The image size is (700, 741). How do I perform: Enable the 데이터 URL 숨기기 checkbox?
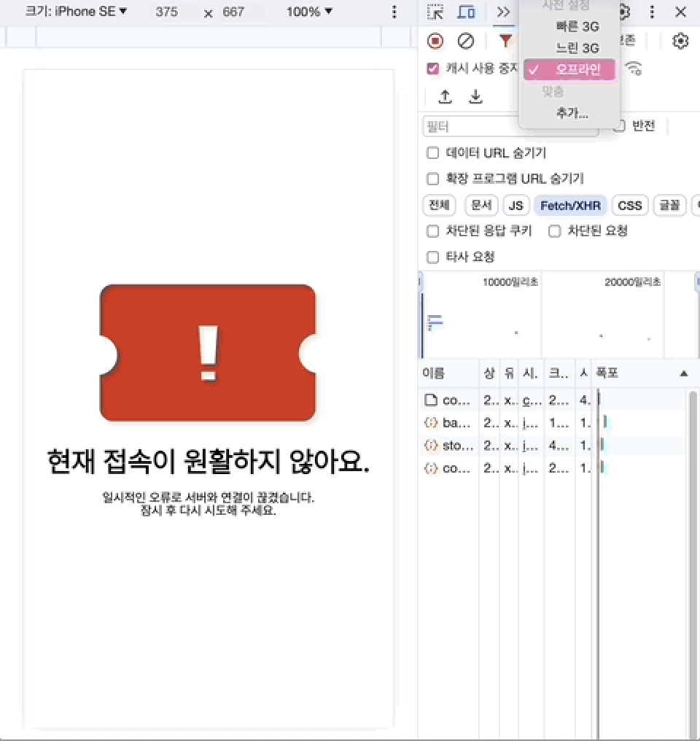[x=432, y=152]
